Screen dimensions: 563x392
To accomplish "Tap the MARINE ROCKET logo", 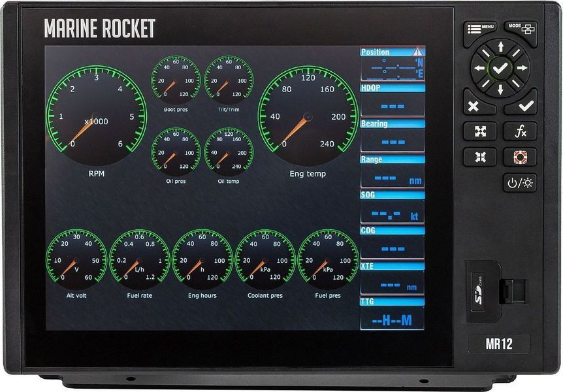I will (x=99, y=28).
